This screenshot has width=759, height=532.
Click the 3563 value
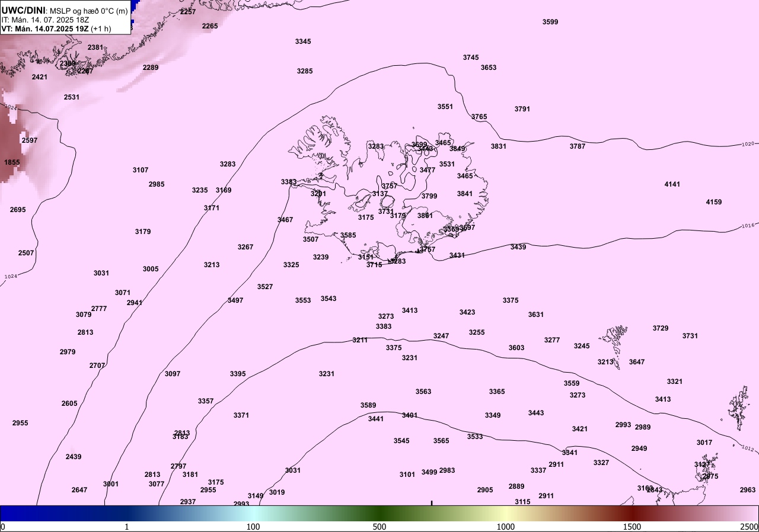tap(423, 392)
